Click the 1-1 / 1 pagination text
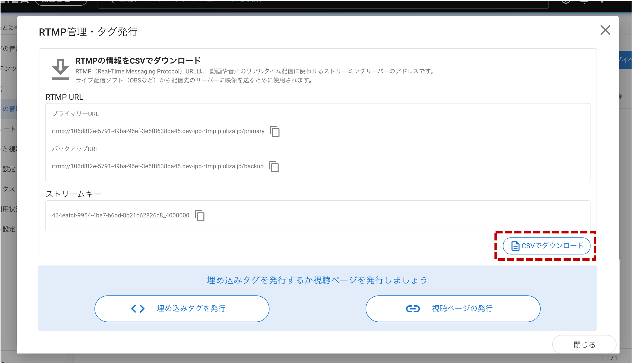 609,358
